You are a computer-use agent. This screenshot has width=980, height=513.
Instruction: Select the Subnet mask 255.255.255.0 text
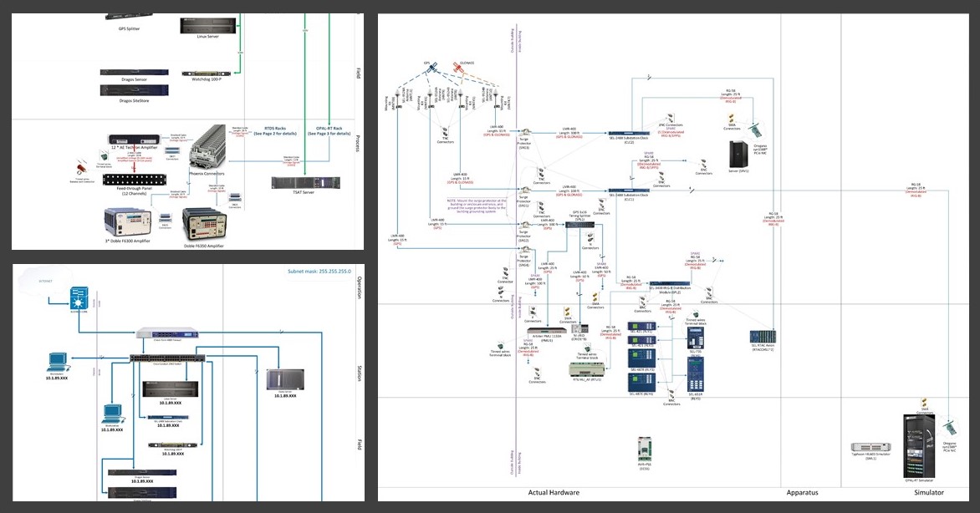point(318,272)
